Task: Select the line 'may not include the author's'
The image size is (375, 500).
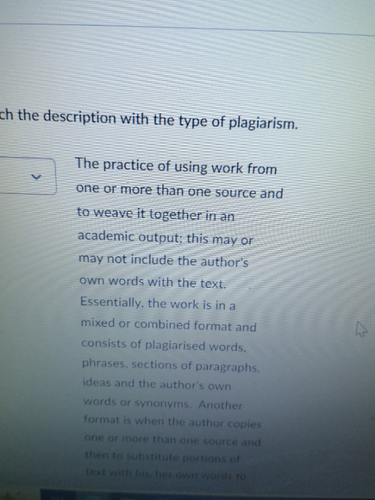Action: 163,260
